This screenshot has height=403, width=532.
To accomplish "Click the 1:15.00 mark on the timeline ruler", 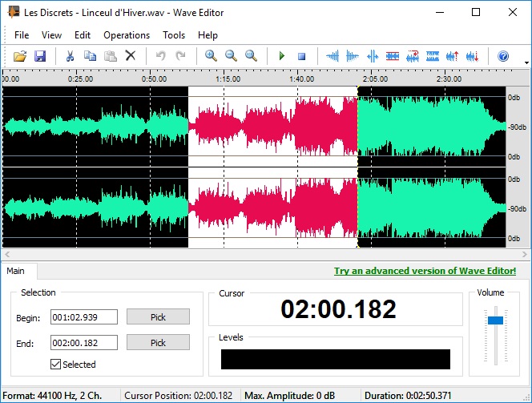I will tap(228, 79).
